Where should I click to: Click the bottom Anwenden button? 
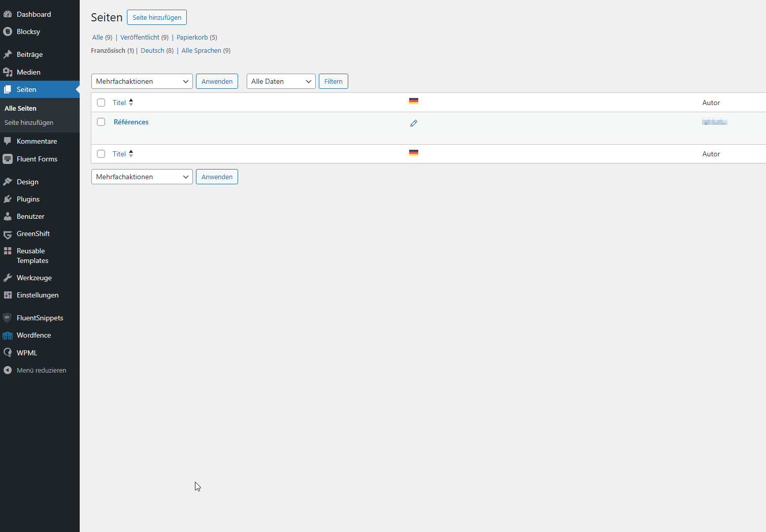(217, 177)
